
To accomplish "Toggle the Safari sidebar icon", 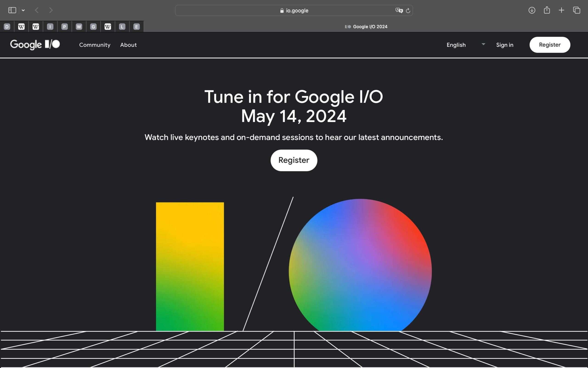I will click(12, 10).
